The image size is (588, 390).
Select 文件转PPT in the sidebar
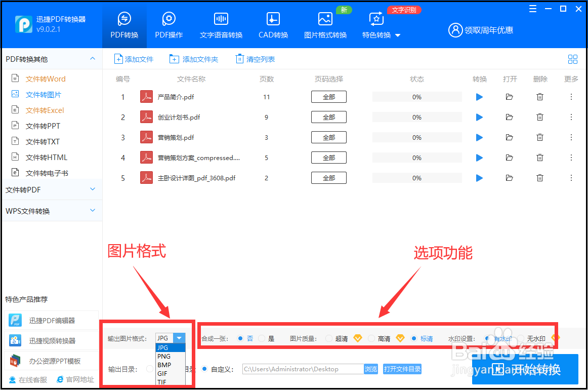[x=43, y=127]
